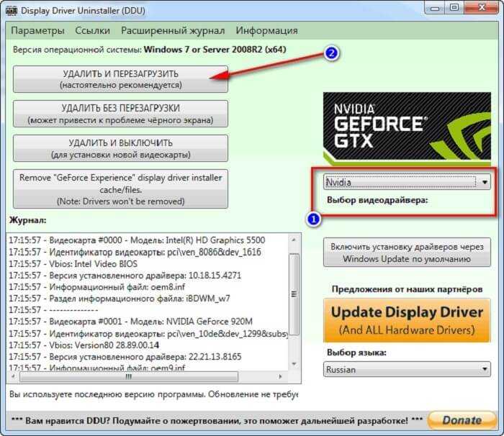Click the NVIDIA GeForce GTX logo image

tap(407, 129)
